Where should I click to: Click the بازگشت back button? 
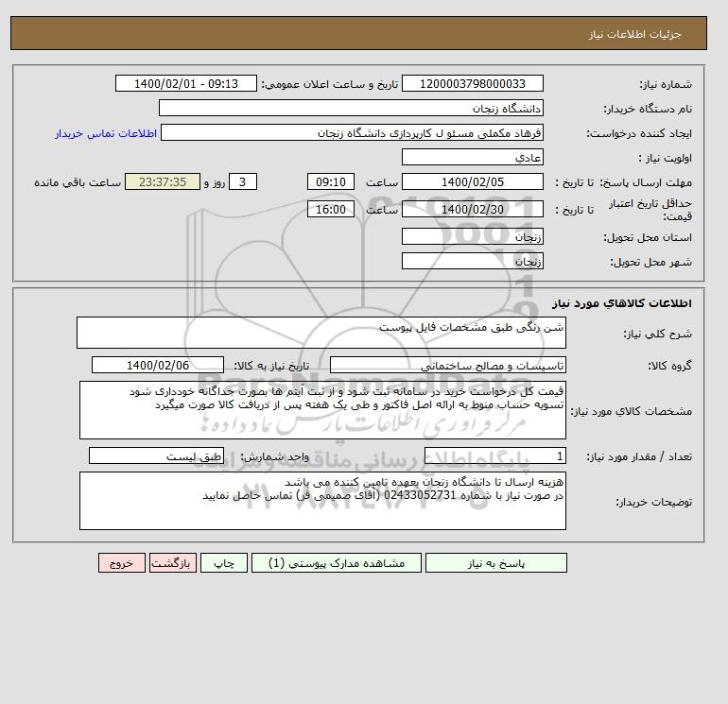coord(173,563)
